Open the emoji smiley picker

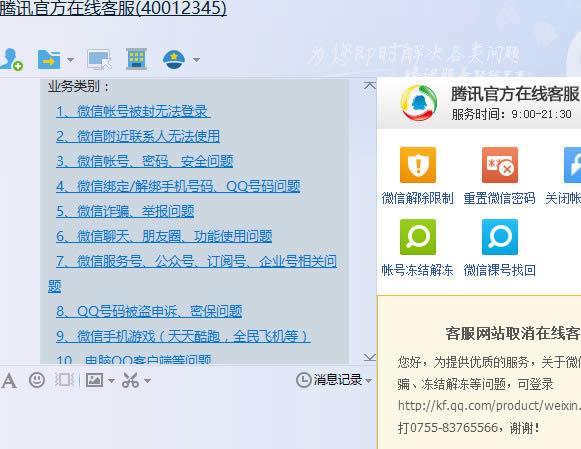click(37, 380)
